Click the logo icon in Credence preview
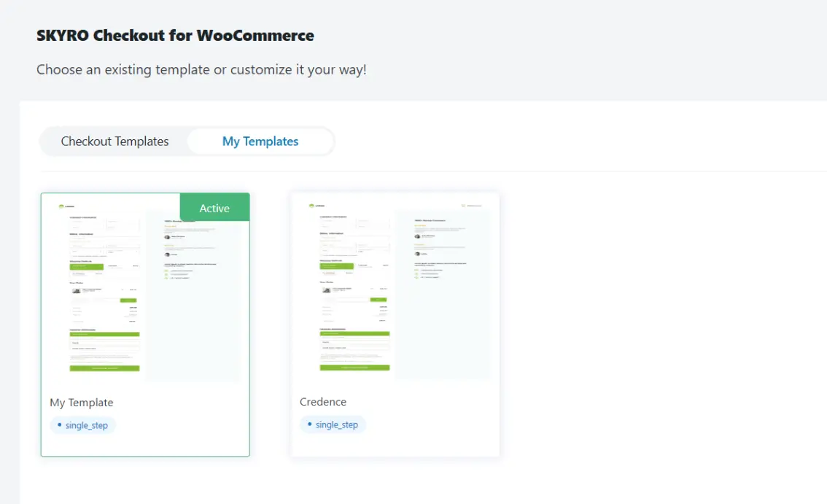827x504 pixels. click(311, 206)
